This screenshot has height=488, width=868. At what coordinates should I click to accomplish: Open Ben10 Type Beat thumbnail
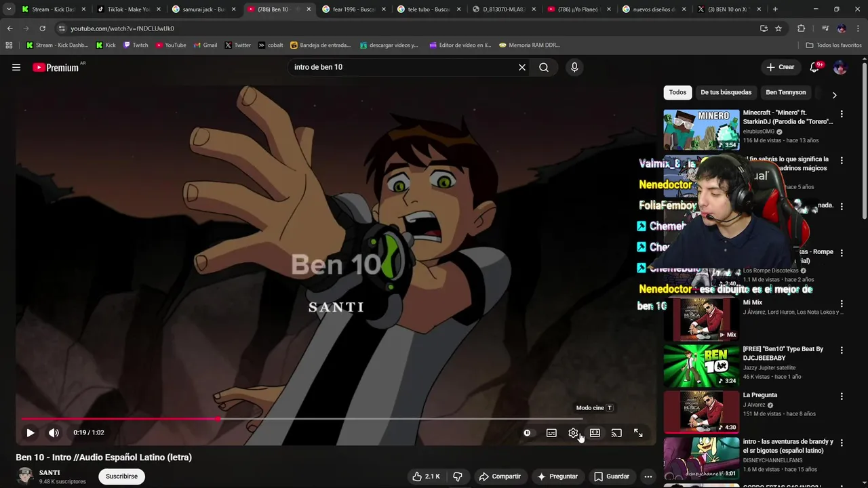pos(701,365)
